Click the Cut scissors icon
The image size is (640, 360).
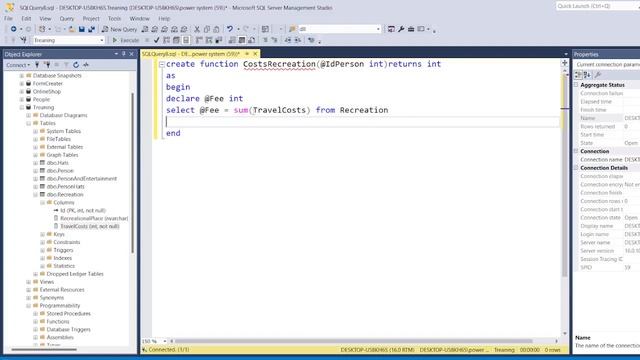click(197, 29)
